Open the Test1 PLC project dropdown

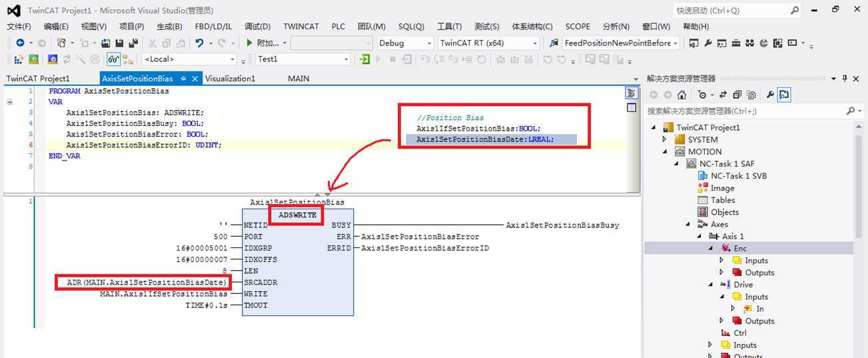346,59
